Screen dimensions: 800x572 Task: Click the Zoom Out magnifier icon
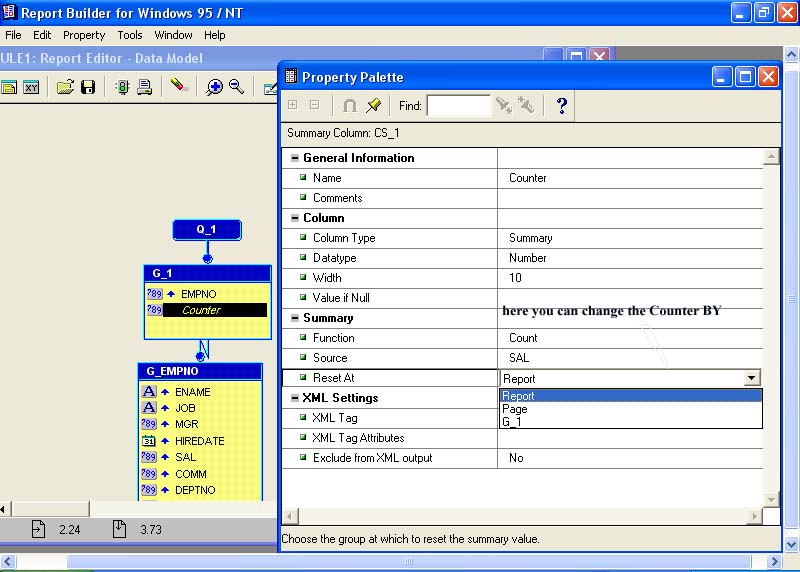tap(237, 87)
